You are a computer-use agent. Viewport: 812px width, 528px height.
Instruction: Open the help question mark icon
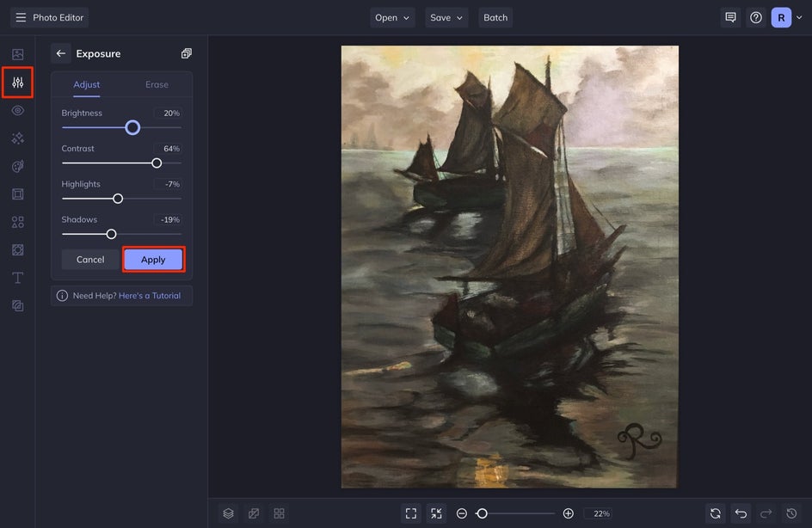coord(755,17)
